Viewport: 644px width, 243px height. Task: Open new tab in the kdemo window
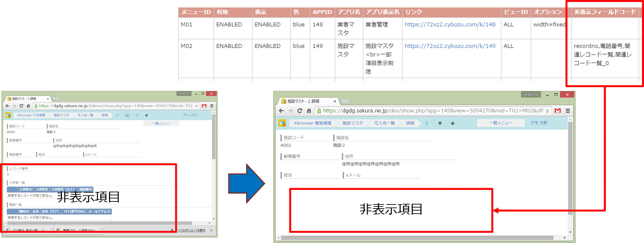pos(56,99)
